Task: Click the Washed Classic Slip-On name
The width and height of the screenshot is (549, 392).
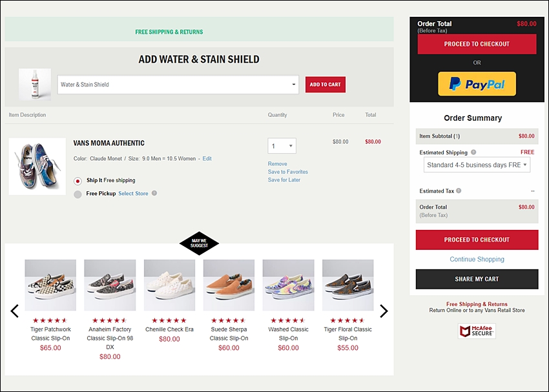Action: (x=289, y=334)
